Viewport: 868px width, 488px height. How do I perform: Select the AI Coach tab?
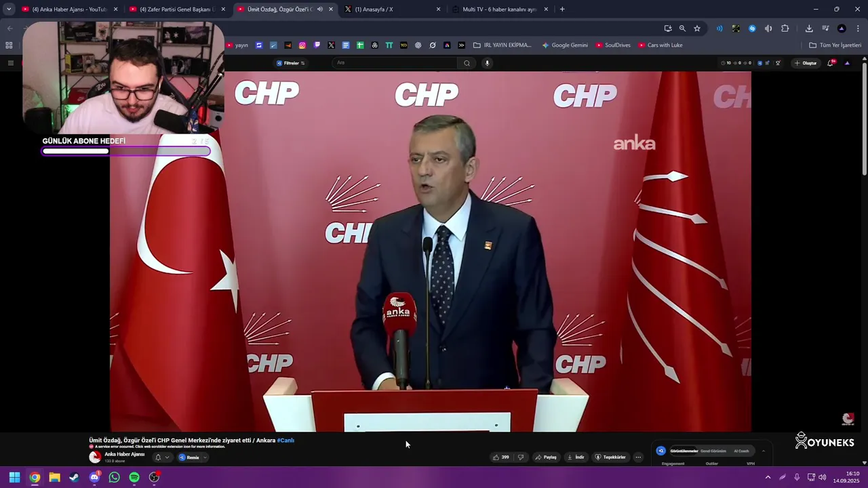pos(741,451)
